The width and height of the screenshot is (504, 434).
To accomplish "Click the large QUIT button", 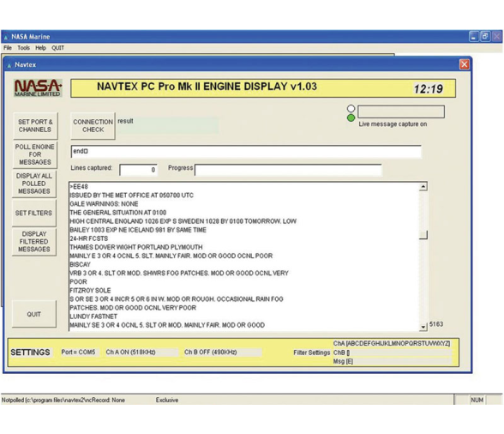I will pos(34,314).
